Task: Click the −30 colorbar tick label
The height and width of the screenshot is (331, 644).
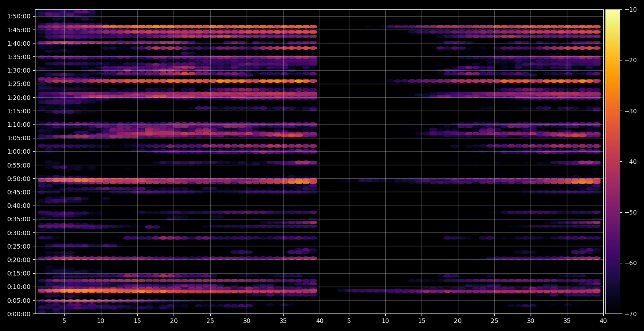Action: click(630, 111)
